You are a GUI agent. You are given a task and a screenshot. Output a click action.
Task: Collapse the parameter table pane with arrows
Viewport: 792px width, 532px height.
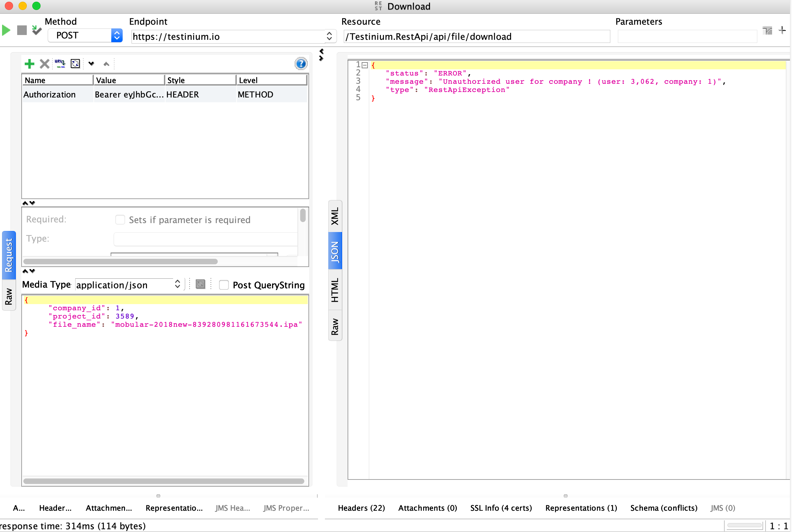pos(29,203)
